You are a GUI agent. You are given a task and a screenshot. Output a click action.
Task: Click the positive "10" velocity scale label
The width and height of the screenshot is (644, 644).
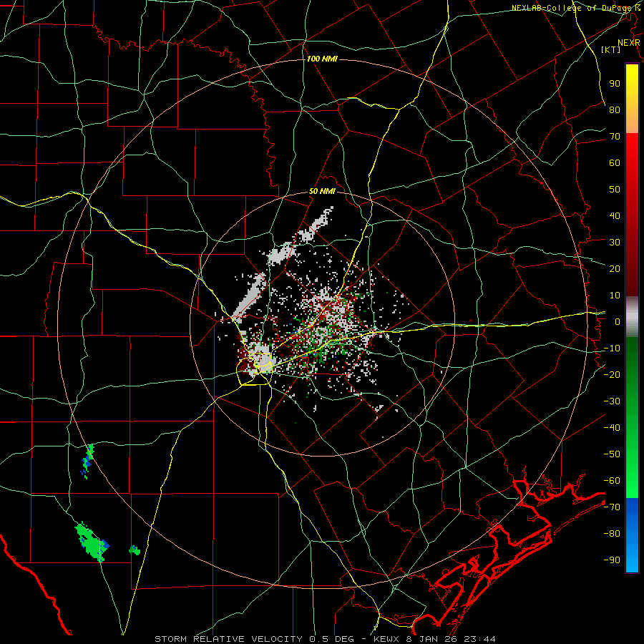(x=615, y=296)
